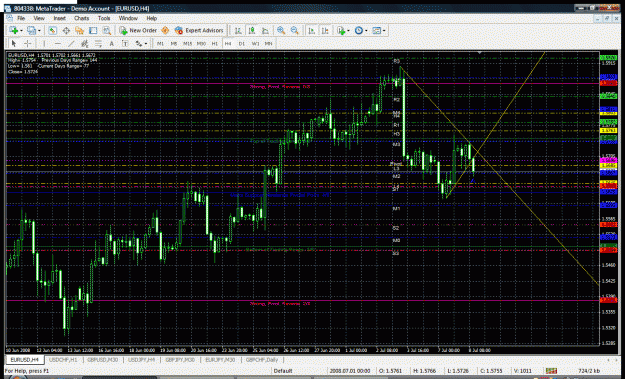Launch MetaEditor via the diamond icon
This screenshot has height=379, width=625.
click(x=165, y=30)
